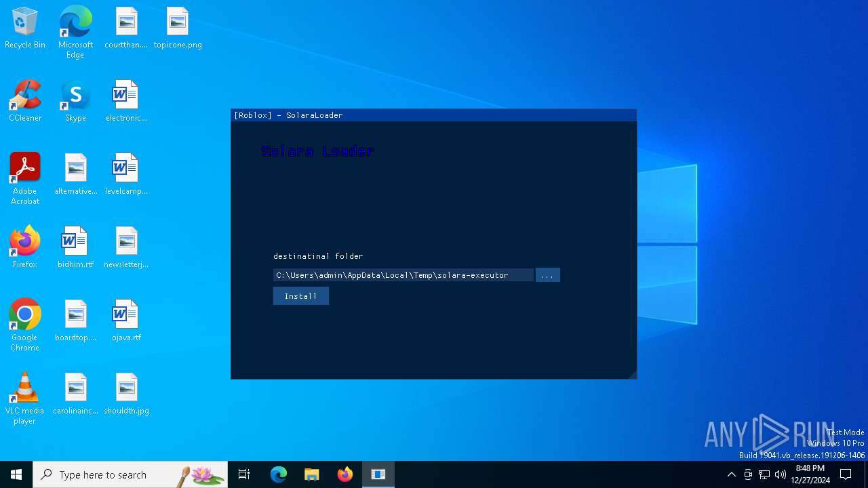868x488 pixels.
Task: Open Task View from the taskbar
Action: point(244,474)
